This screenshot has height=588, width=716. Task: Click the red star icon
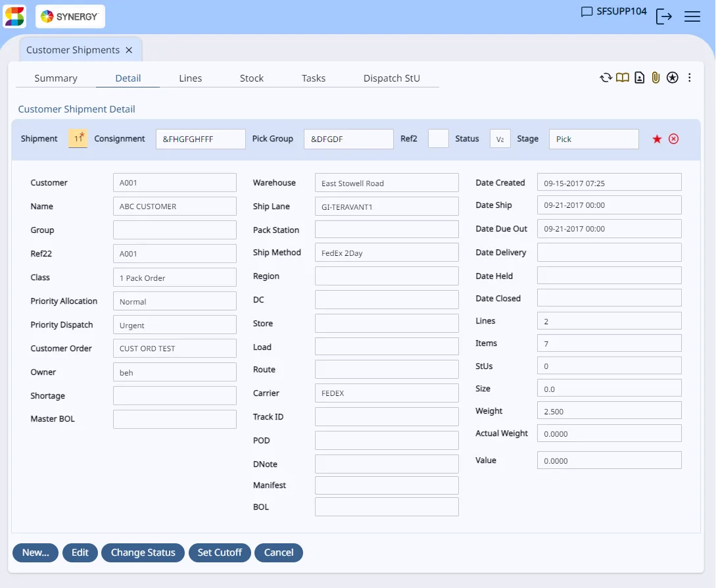tap(657, 139)
